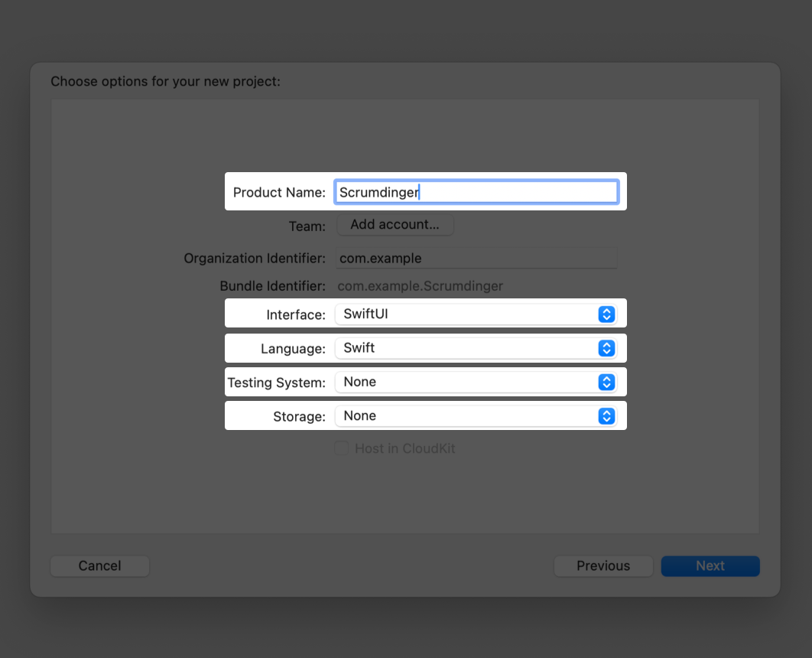Select the Scrumdinger text in Product Name
The width and height of the screenshot is (812, 658).
(378, 192)
